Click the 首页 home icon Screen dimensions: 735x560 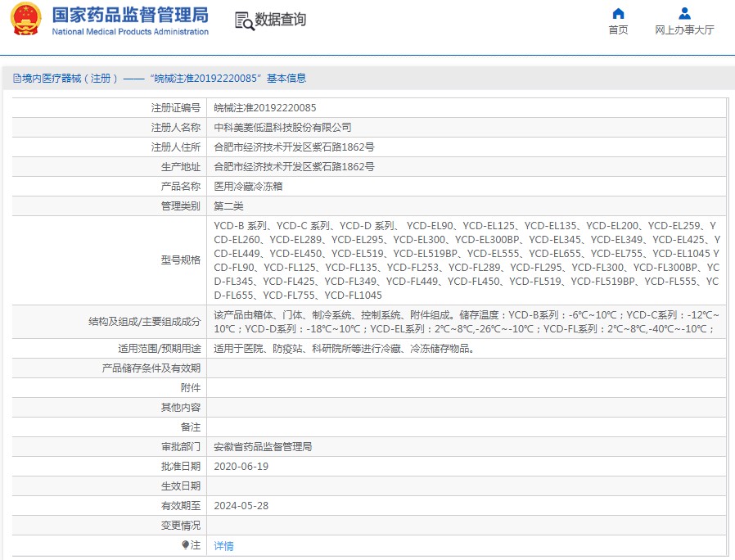[x=618, y=13]
